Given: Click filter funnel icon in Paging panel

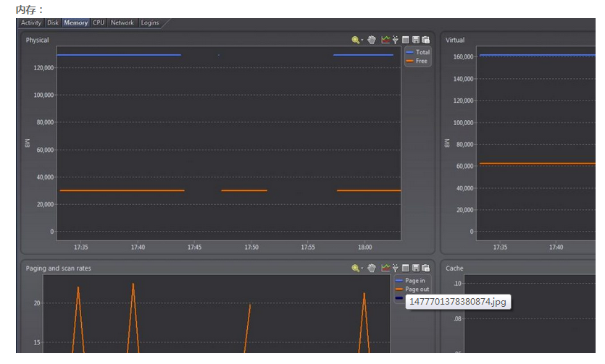Looking at the screenshot, I should (396, 268).
